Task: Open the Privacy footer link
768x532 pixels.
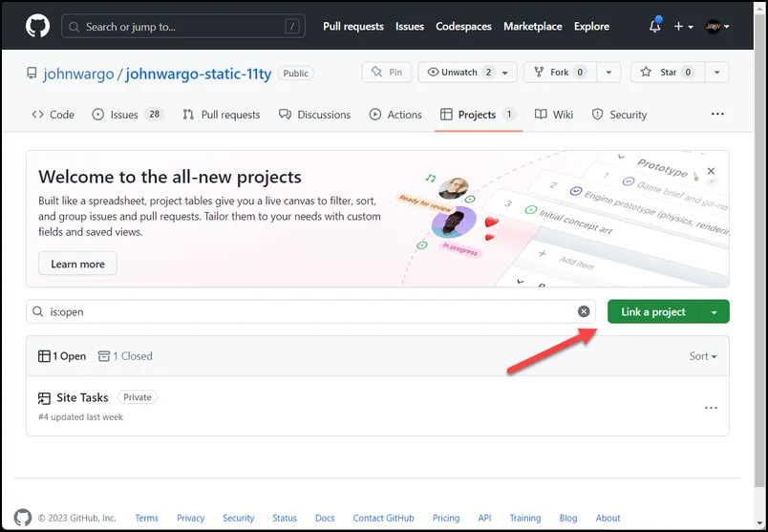Action: [x=190, y=518]
